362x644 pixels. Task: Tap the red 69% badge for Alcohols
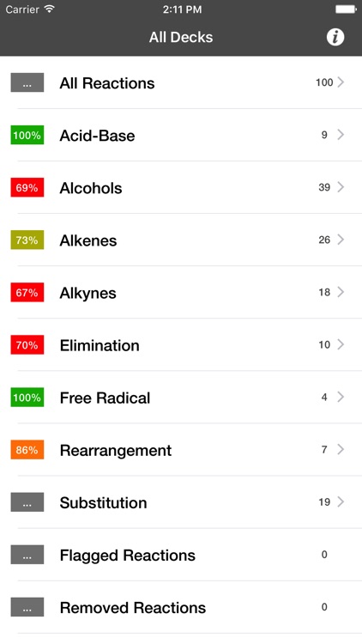pyautogui.click(x=27, y=188)
